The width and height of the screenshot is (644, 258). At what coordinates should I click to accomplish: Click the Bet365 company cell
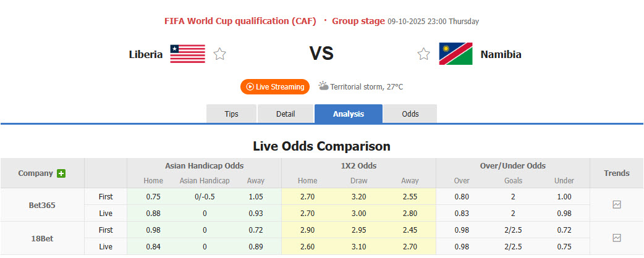(43, 205)
